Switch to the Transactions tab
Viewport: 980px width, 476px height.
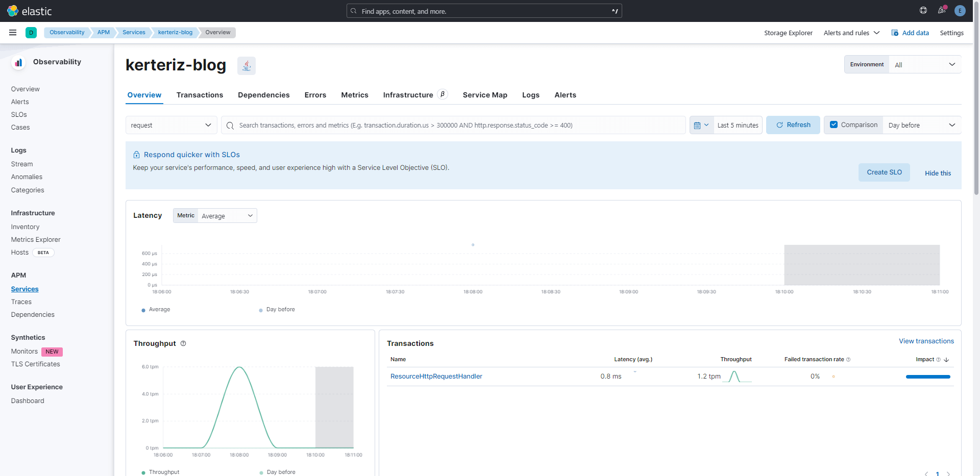tap(200, 95)
